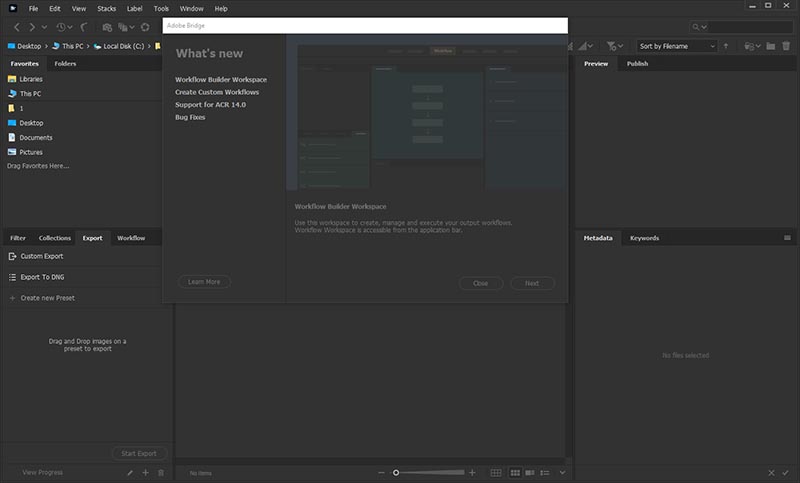Viewport: 800px width, 483px height.
Task: Toggle ascending sort order arrow
Action: (x=726, y=46)
